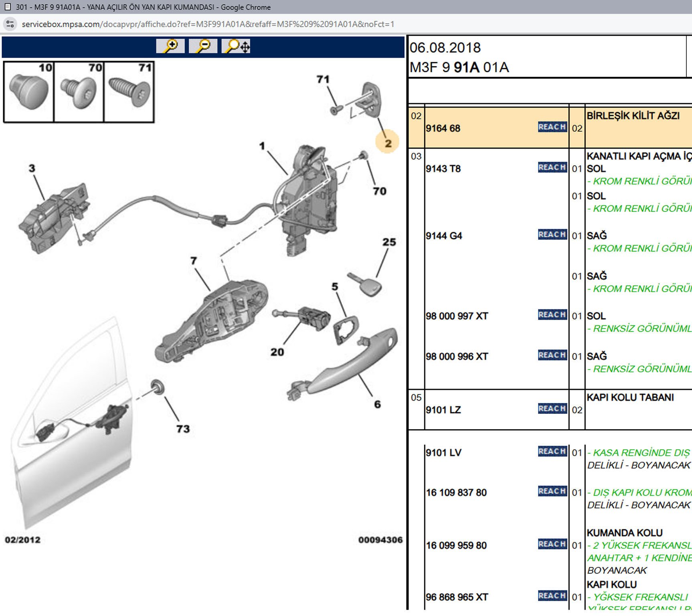Click callout number 1 lock mechanism
Screen dimensions: 692x616
tap(262, 146)
